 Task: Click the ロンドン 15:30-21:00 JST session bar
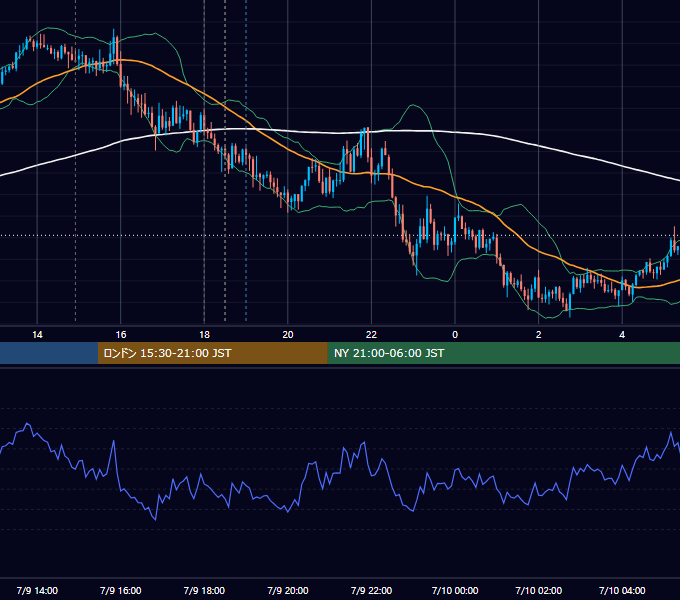(212, 353)
